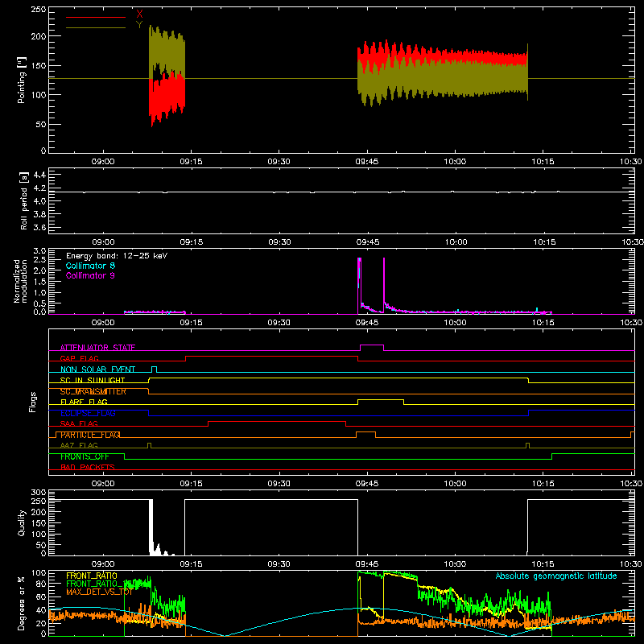Click the 3.6 tick on Roll period axis

[39, 227]
